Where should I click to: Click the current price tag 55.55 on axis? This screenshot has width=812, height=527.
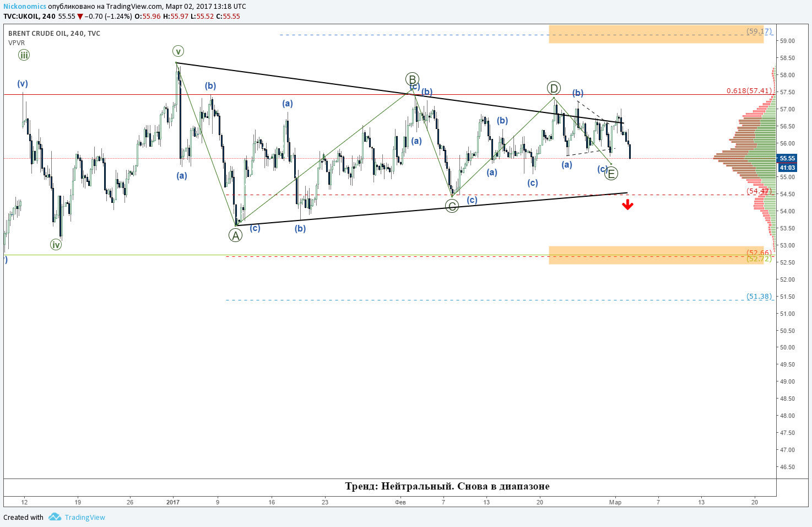pyautogui.click(x=787, y=158)
